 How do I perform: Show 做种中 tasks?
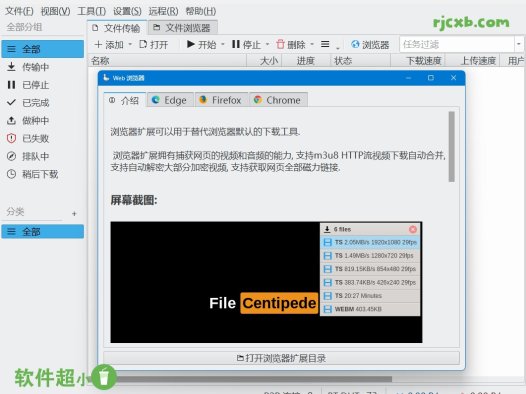[x=43, y=120]
